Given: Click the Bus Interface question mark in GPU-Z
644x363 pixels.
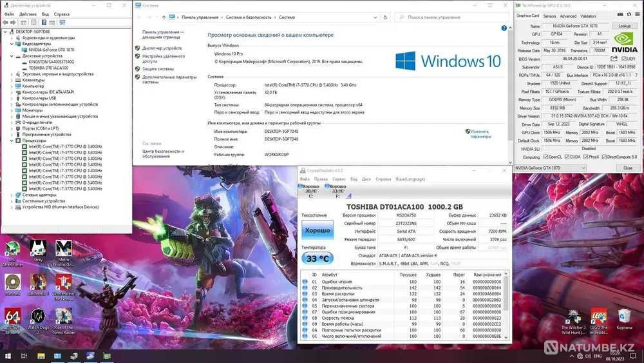Looking at the screenshot, I should [x=636, y=75].
